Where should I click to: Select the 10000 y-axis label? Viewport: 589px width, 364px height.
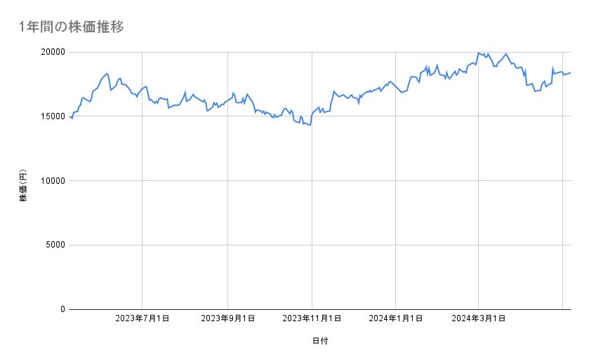[52, 181]
